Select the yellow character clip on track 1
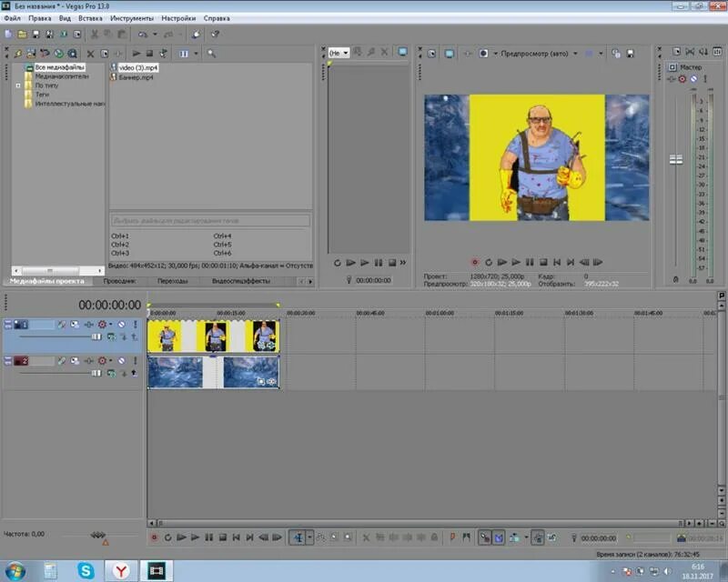The height and width of the screenshot is (582, 728). coord(214,336)
